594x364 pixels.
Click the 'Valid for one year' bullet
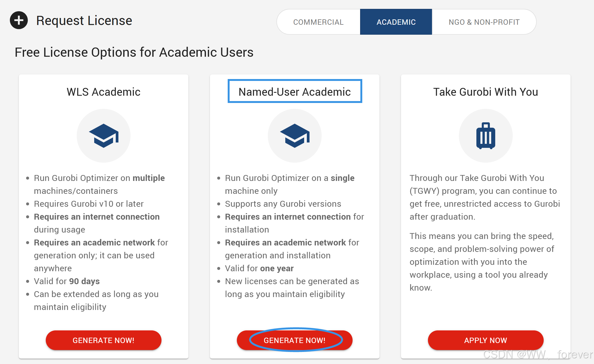(259, 268)
